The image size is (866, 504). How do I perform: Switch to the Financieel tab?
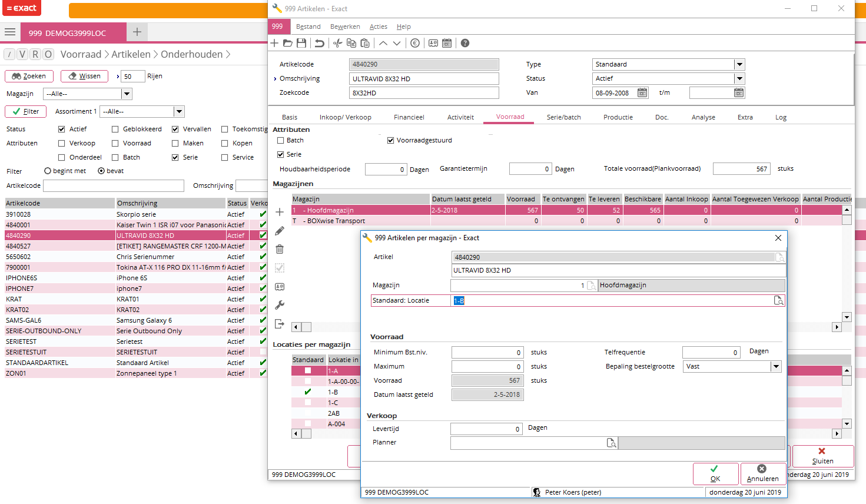409,117
